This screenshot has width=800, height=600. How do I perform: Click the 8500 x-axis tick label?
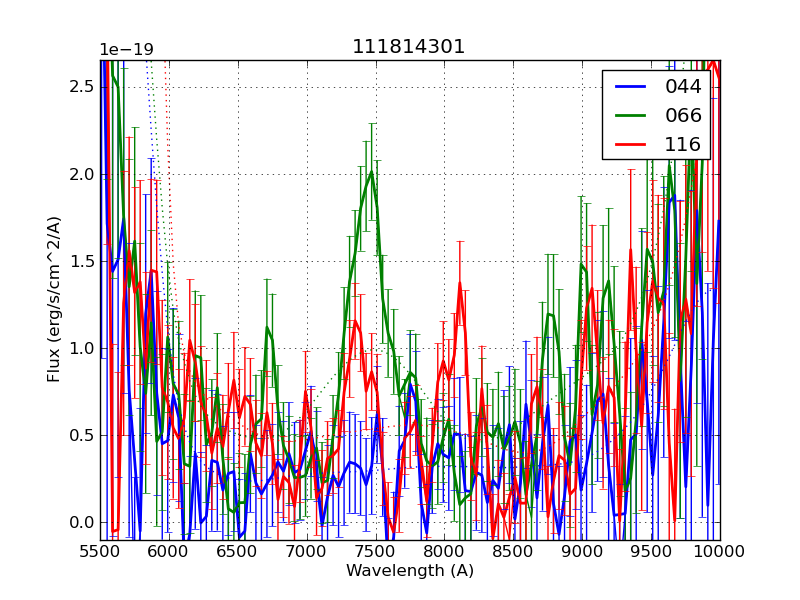coord(514,551)
